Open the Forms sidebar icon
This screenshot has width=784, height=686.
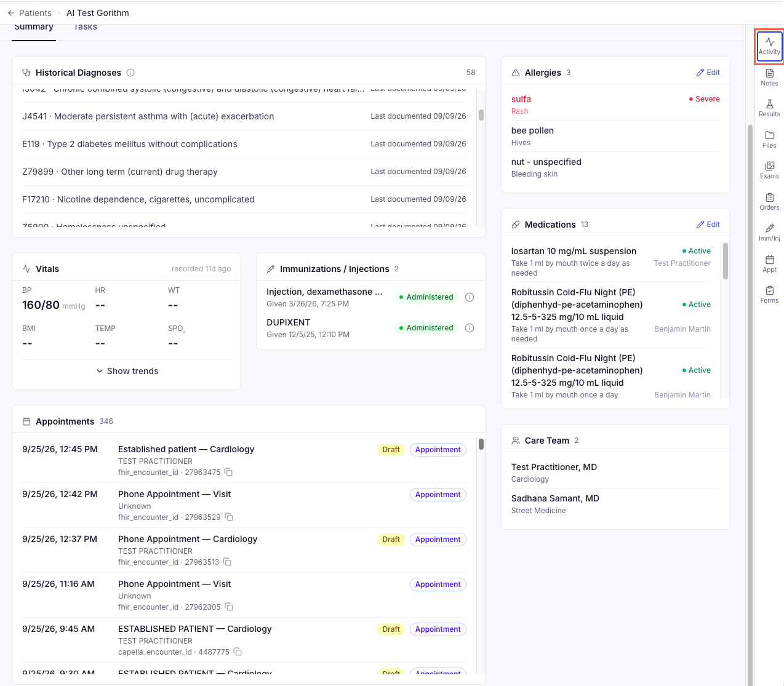(x=769, y=295)
